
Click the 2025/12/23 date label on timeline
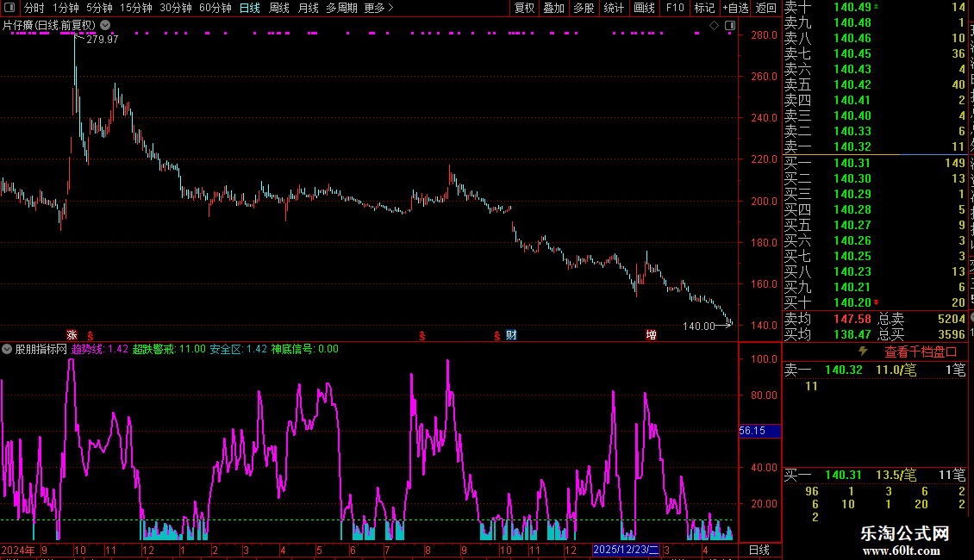(x=626, y=550)
